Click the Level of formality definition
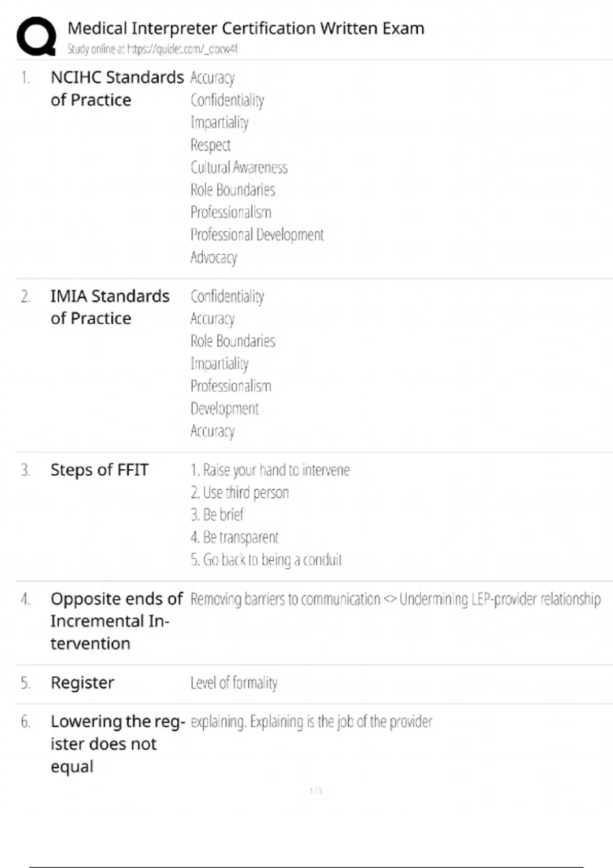This screenshot has width=613, height=868. click(x=234, y=683)
